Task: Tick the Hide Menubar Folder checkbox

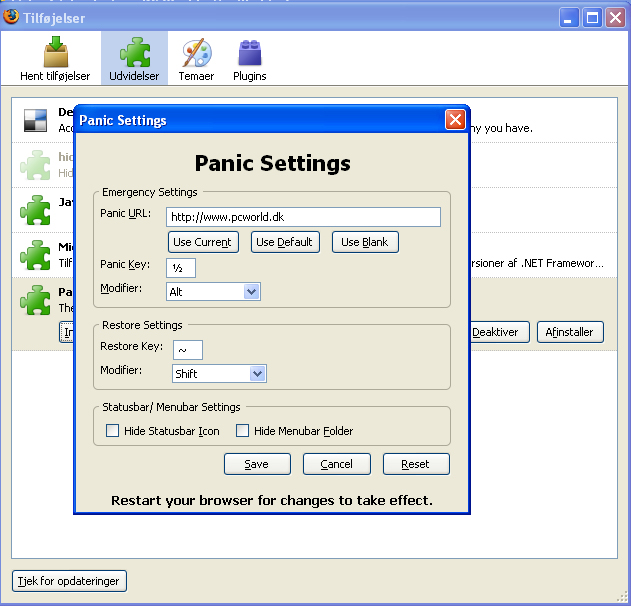Action: coord(242,431)
